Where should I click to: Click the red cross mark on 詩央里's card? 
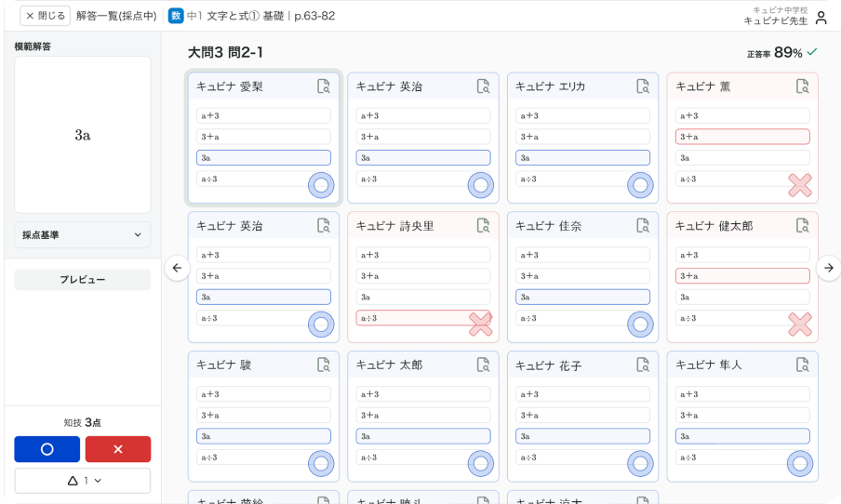(x=481, y=325)
